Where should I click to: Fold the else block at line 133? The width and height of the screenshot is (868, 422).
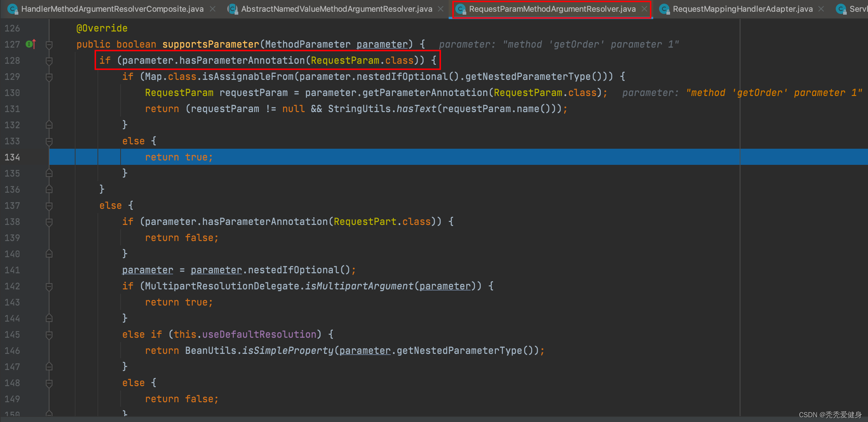(49, 141)
